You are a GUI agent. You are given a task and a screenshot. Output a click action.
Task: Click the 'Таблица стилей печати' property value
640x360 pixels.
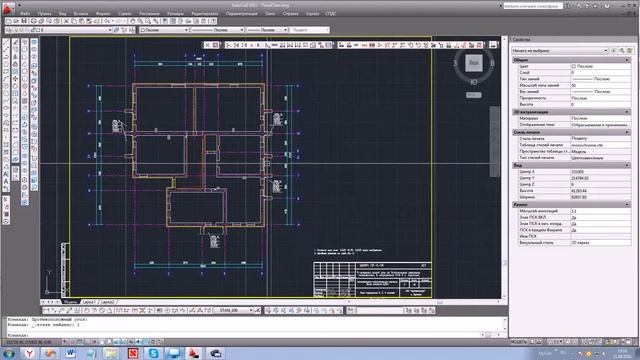pos(600,145)
